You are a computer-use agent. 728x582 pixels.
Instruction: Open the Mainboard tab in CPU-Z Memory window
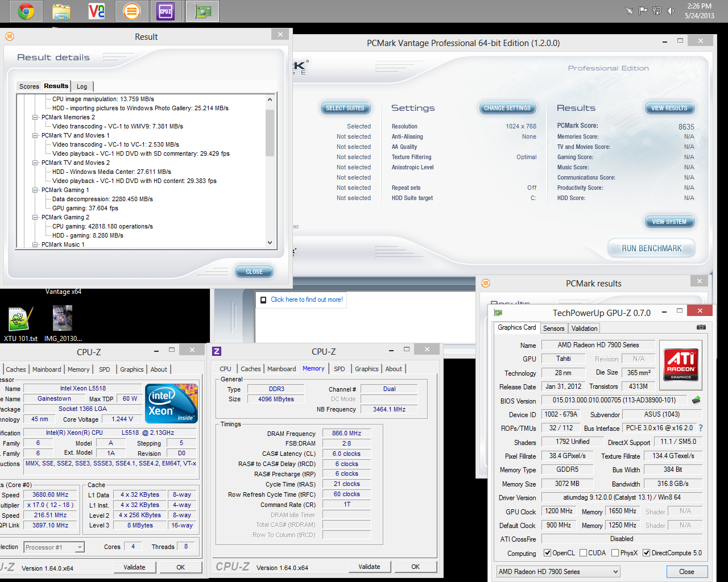(282, 369)
